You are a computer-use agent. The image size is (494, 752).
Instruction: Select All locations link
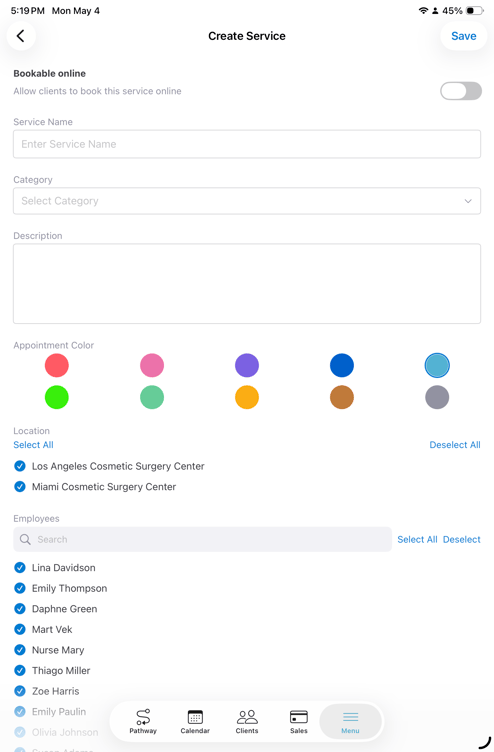click(x=34, y=445)
